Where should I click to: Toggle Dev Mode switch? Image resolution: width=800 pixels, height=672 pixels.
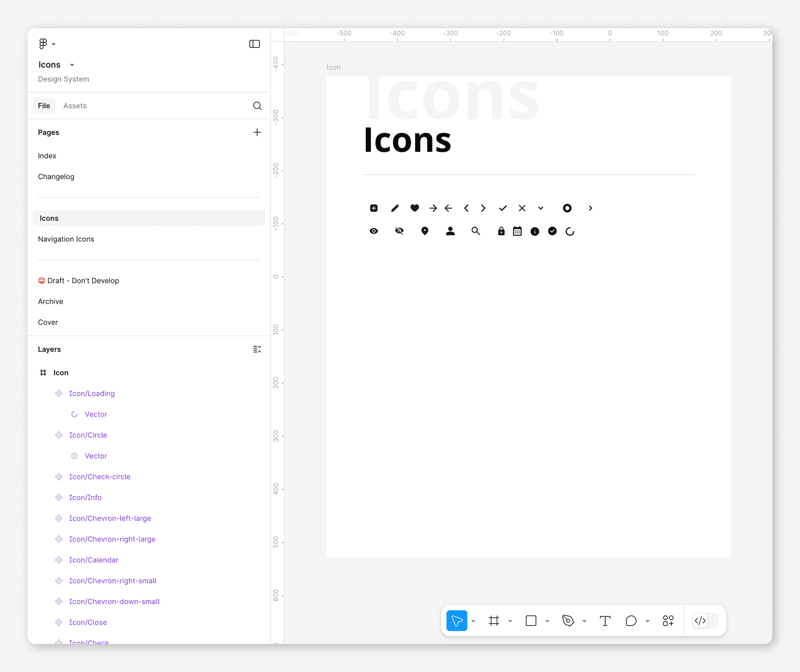pyautogui.click(x=705, y=620)
